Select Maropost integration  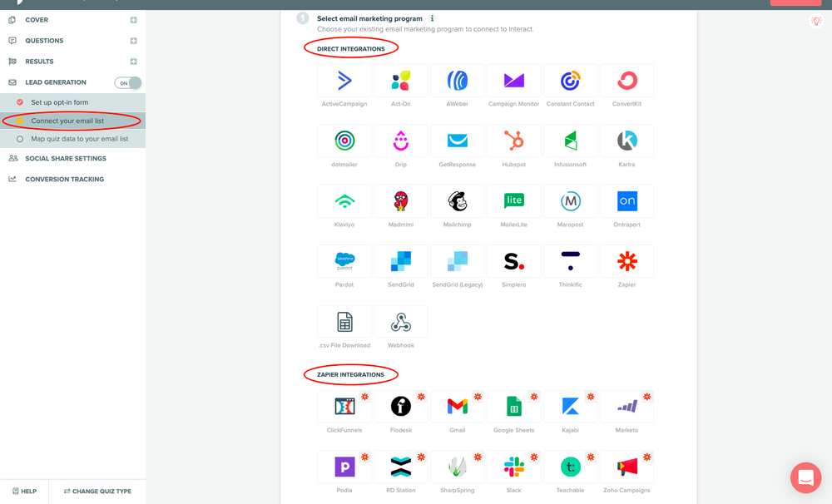[571, 201]
